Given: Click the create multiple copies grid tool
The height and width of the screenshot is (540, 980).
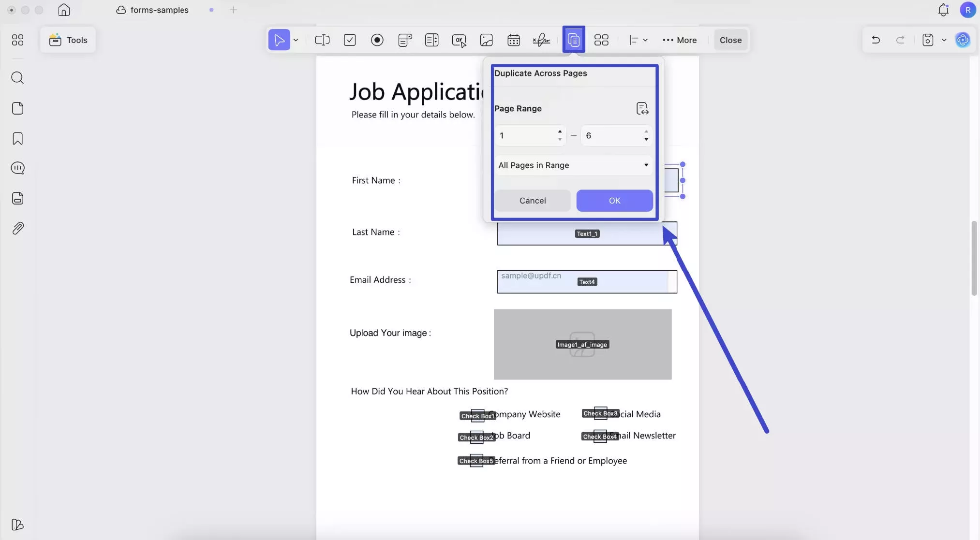Looking at the screenshot, I should click(x=601, y=40).
